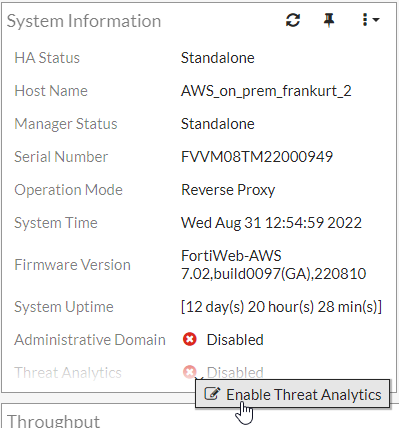Click the Firmware Version label

[x=72, y=265]
